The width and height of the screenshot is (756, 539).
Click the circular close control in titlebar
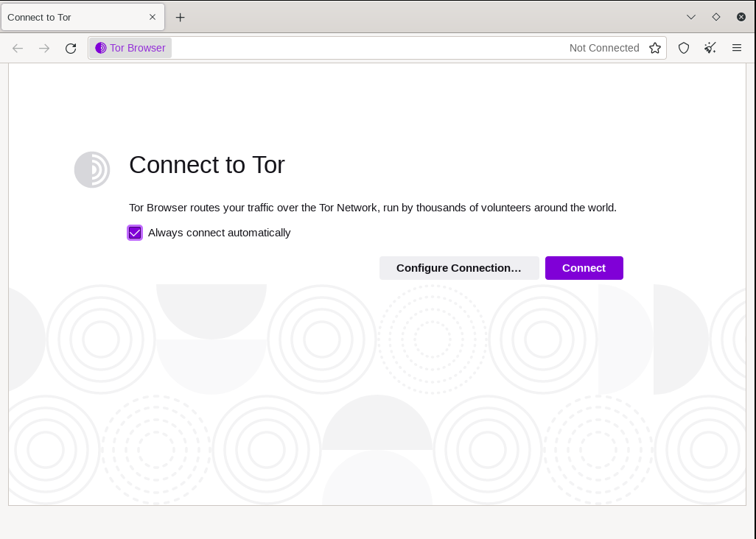(x=741, y=17)
